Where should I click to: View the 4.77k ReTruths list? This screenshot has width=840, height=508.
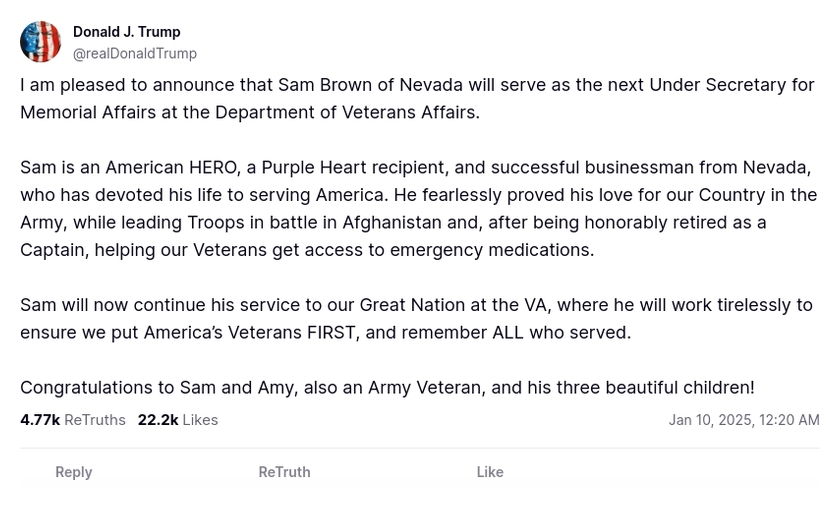pyautogui.click(x=73, y=420)
